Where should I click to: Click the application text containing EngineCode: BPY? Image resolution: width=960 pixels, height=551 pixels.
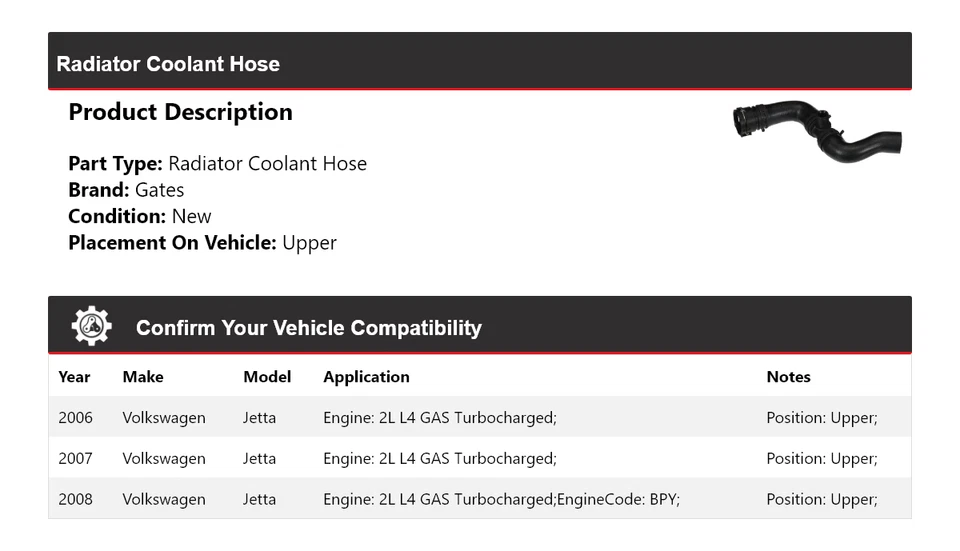501,500
